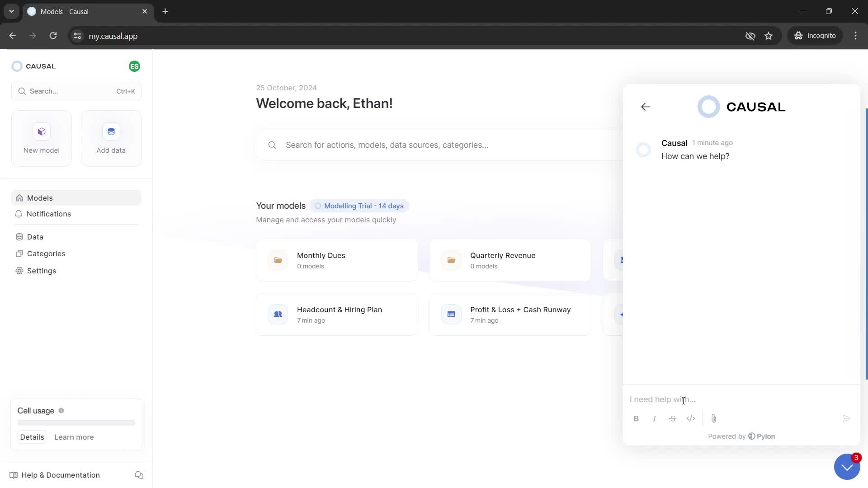Open Settings in sidebar
The width and height of the screenshot is (868, 488).
point(41,271)
